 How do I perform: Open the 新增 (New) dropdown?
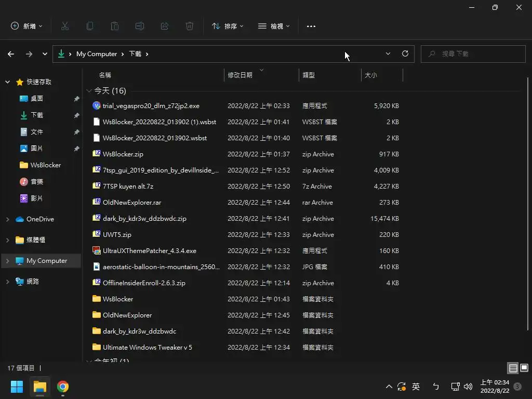27,26
